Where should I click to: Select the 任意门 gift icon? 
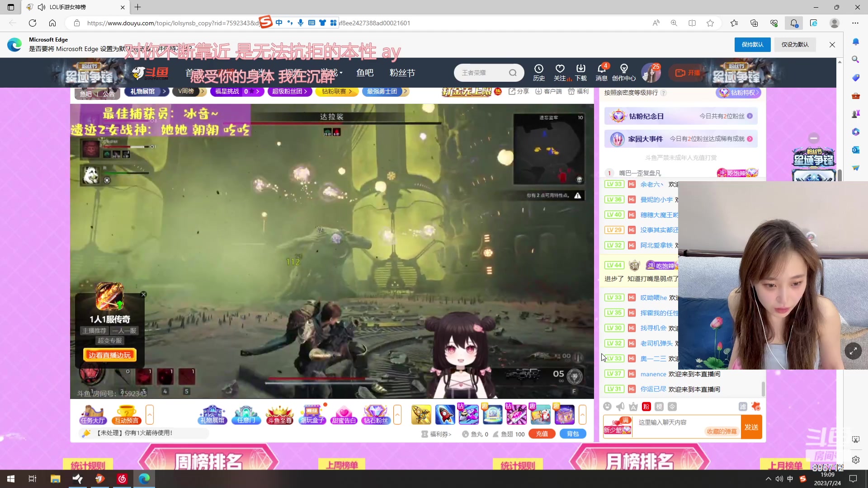pyautogui.click(x=246, y=414)
